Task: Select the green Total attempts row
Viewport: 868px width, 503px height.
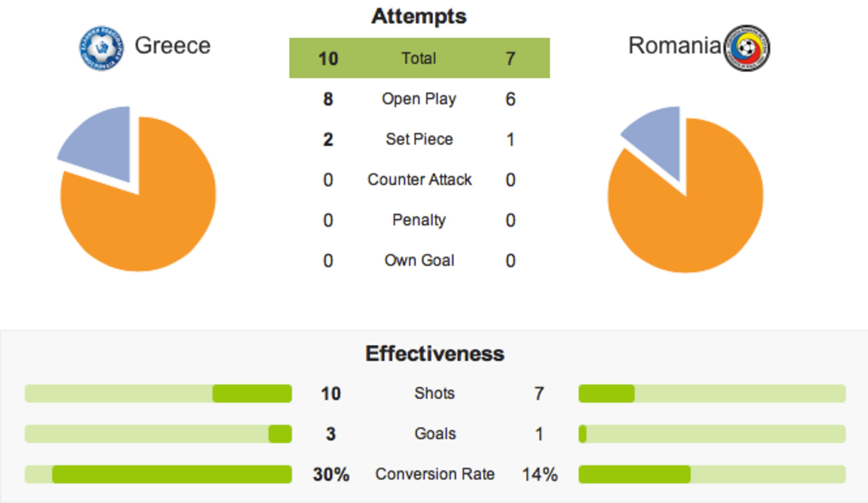Action: click(419, 58)
